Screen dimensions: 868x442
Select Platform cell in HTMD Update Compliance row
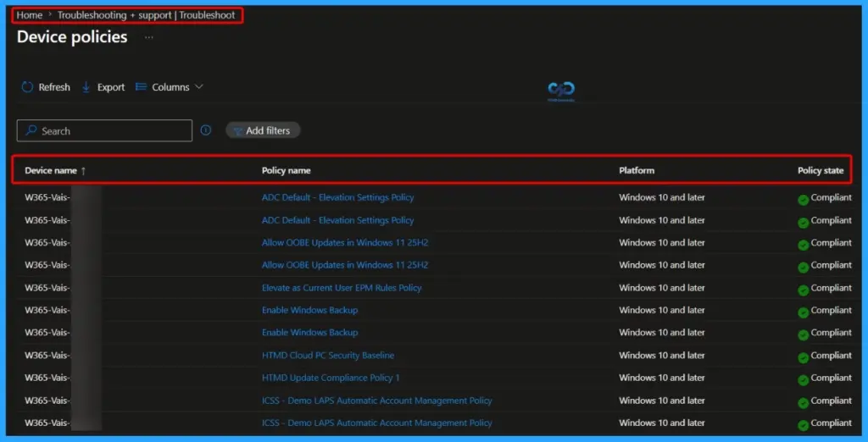[661, 378]
